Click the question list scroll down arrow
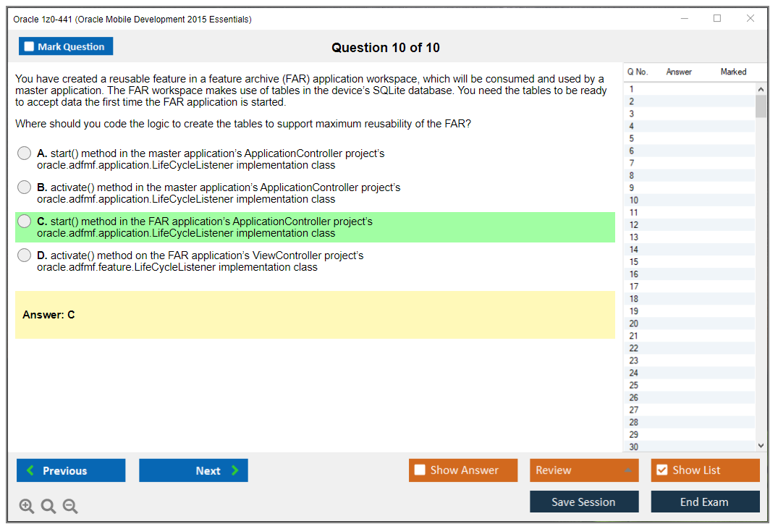 761,446
